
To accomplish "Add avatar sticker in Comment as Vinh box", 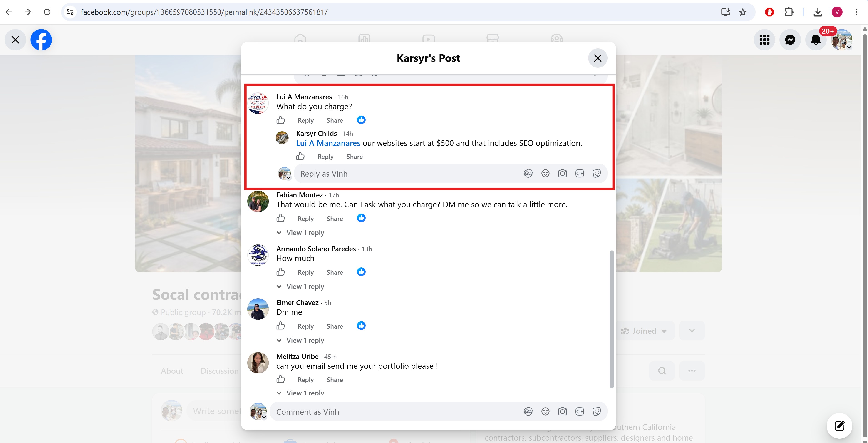I will click(x=528, y=411).
